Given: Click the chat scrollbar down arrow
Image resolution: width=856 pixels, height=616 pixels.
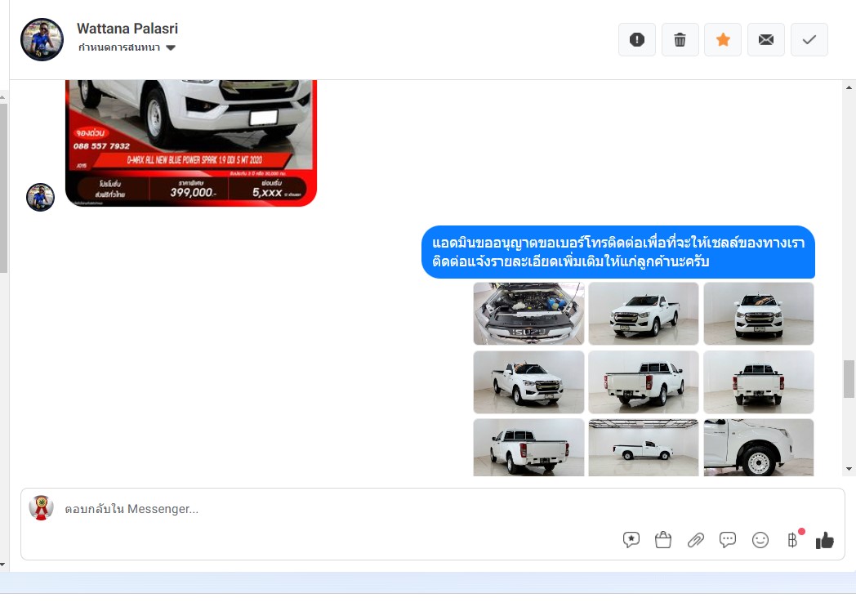Looking at the screenshot, I should [x=849, y=469].
